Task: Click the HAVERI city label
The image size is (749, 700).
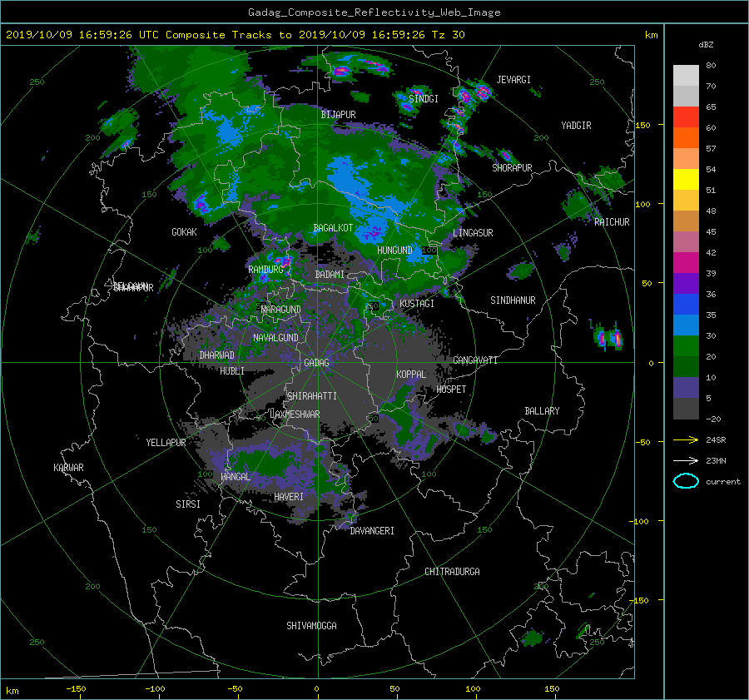Action: click(x=289, y=497)
